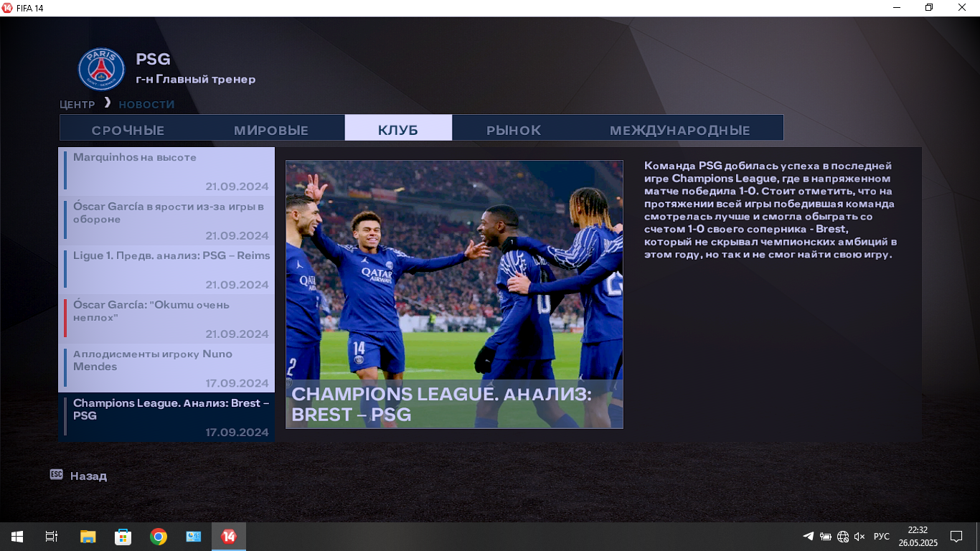Open 'Аплодисменты игроку Nuno Mendes' item
This screenshot has width=980, height=551.
click(x=166, y=368)
